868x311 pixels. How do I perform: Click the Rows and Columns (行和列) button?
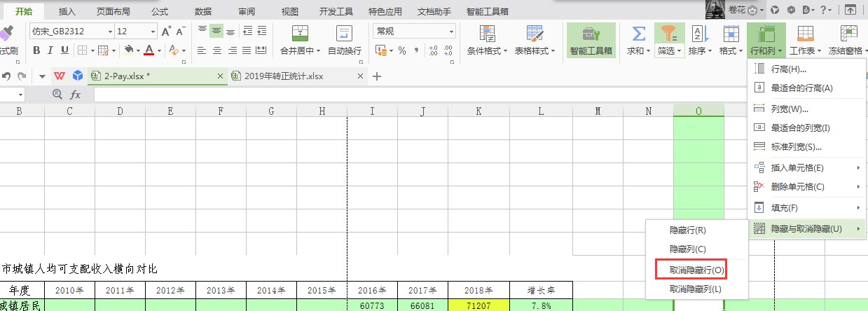coord(766,40)
